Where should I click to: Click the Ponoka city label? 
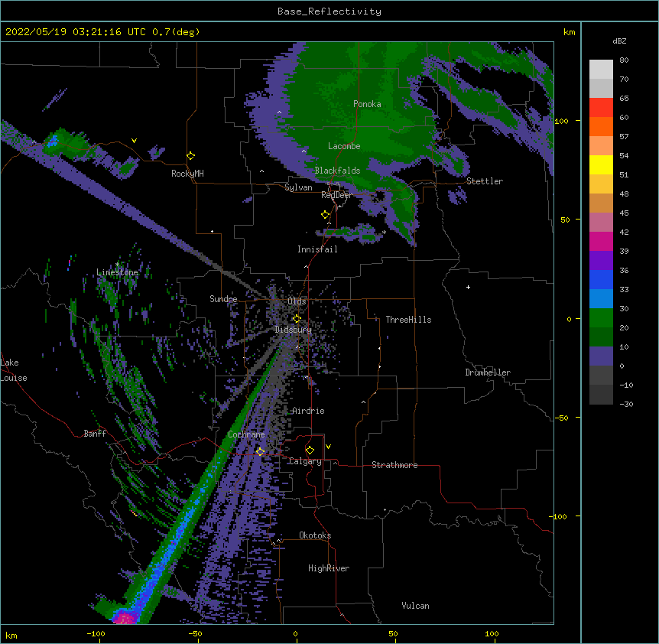coord(367,104)
